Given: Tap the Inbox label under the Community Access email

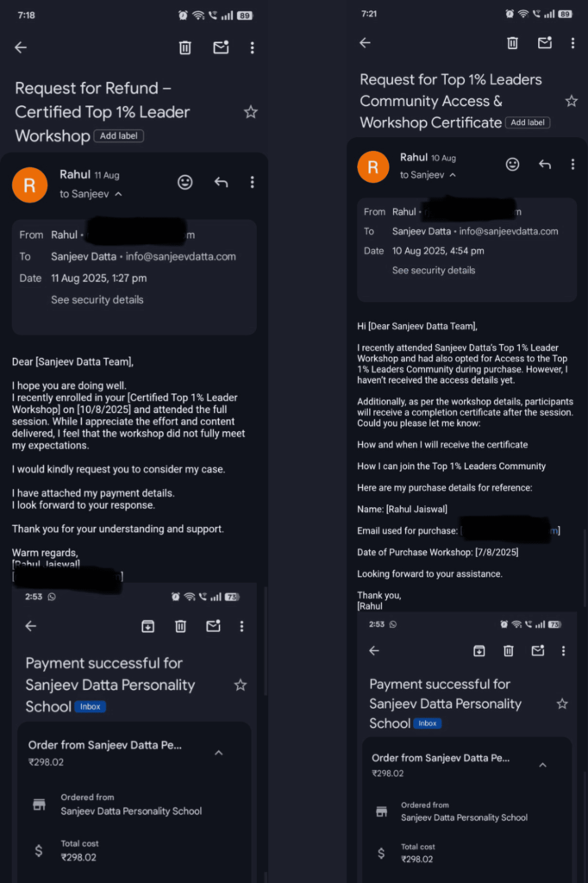Looking at the screenshot, I should pyautogui.click(x=428, y=723).
